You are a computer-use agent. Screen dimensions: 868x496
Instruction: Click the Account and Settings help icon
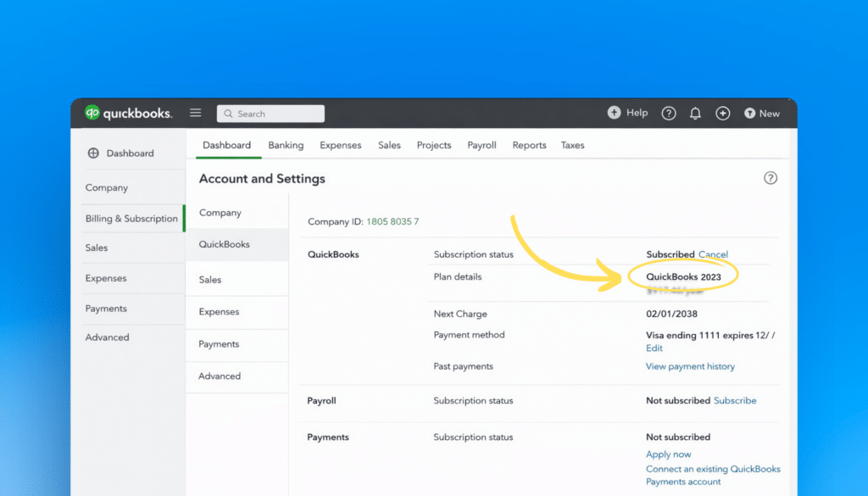tap(771, 178)
